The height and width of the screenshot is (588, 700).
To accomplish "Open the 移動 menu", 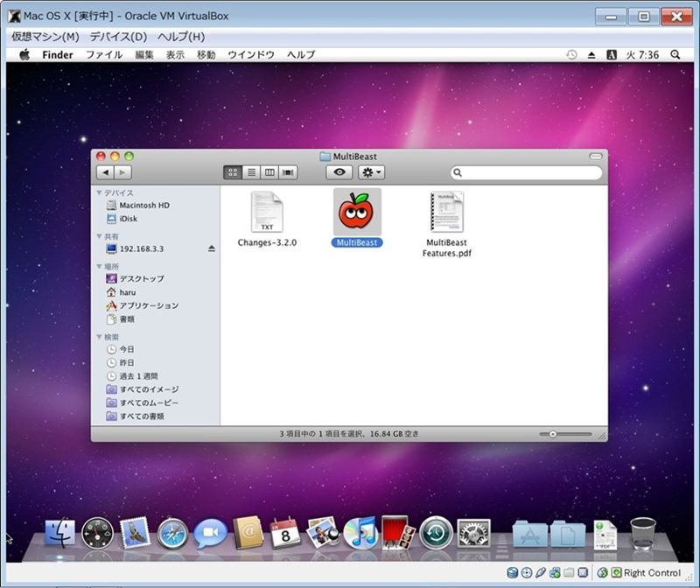I will click(x=206, y=55).
